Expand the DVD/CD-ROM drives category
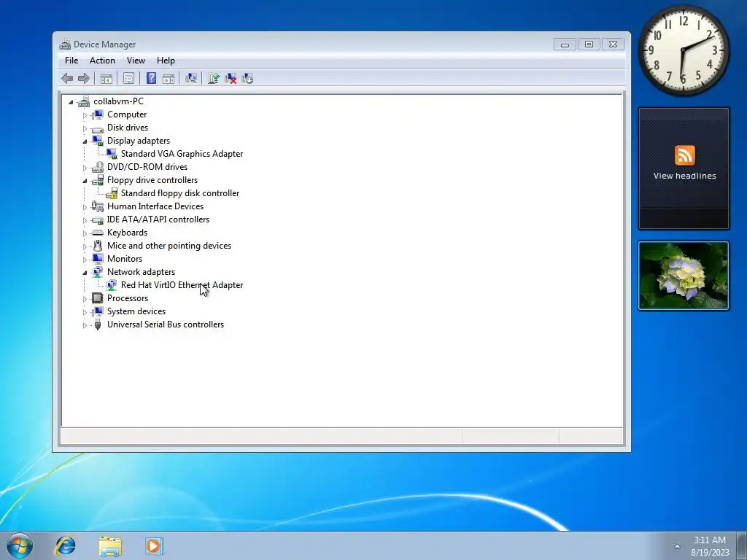747x560 pixels. point(85,168)
